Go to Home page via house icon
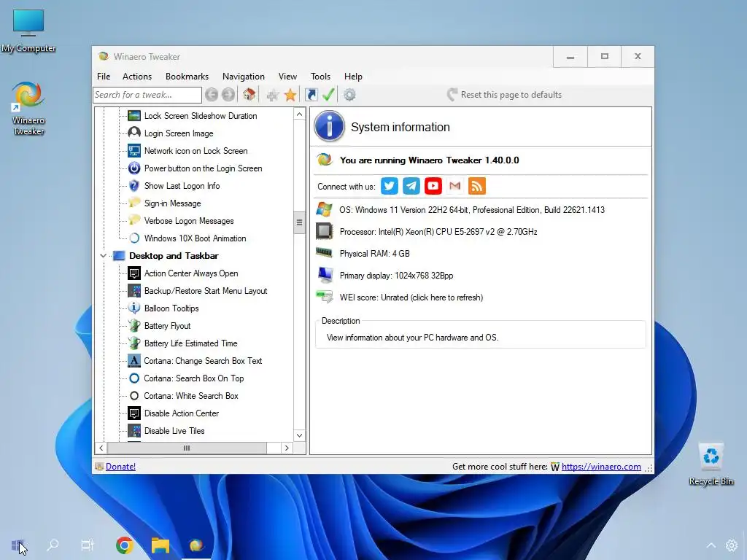747x560 pixels. [249, 95]
